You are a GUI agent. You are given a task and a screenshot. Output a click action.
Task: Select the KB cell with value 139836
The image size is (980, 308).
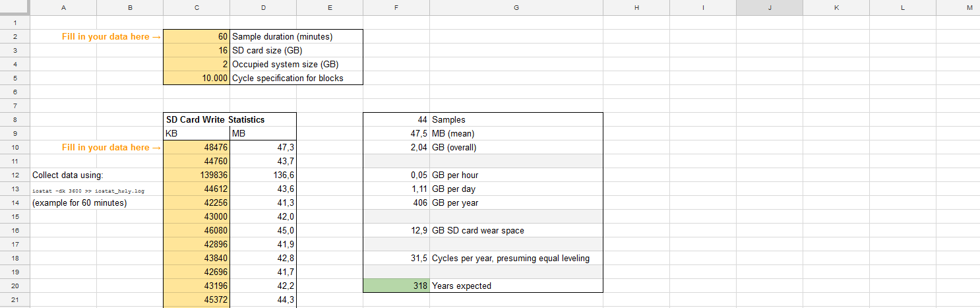(x=196, y=175)
